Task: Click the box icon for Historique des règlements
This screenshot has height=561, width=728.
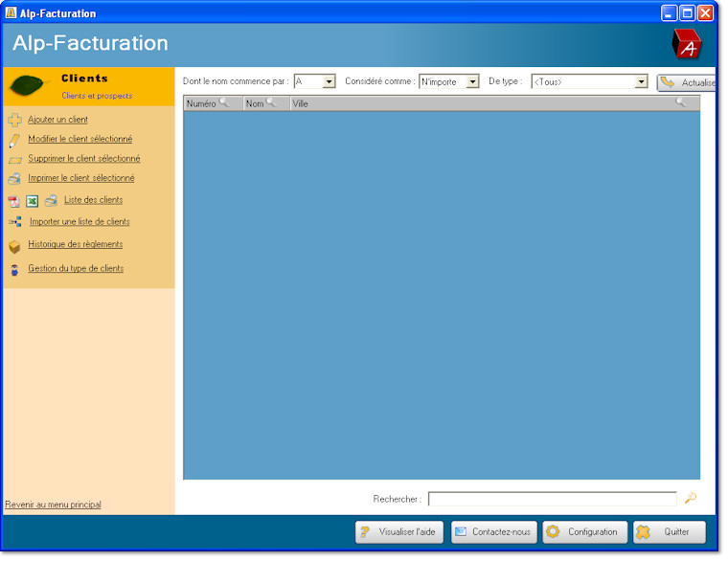Action: (14, 246)
